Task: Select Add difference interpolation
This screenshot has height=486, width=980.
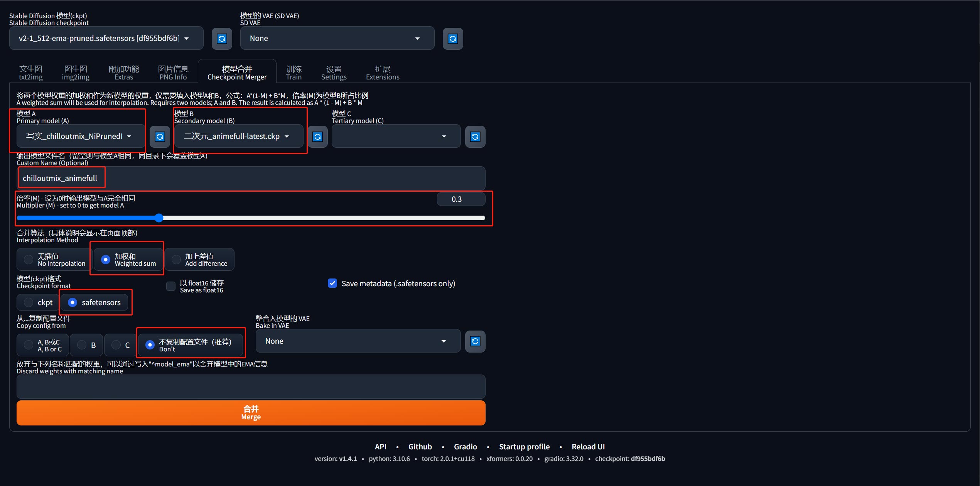Action: coord(199,260)
